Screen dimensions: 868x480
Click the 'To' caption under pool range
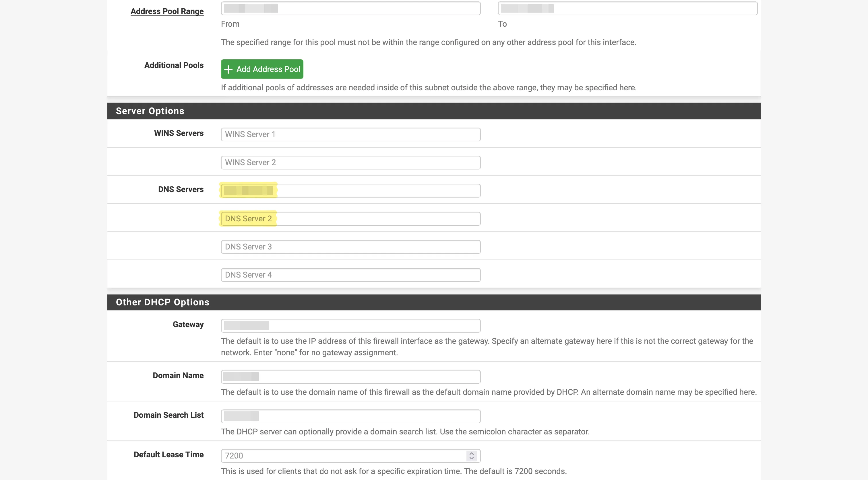502,24
